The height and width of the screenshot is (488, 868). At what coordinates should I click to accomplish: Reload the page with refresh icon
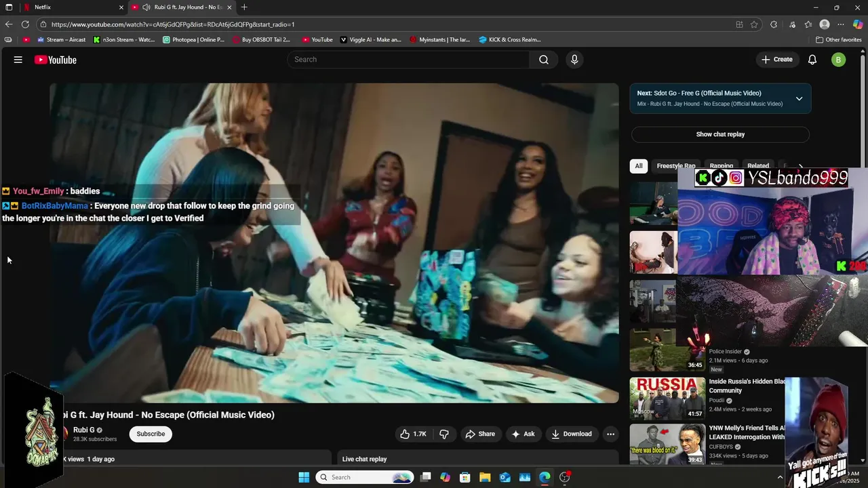(x=26, y=24)
